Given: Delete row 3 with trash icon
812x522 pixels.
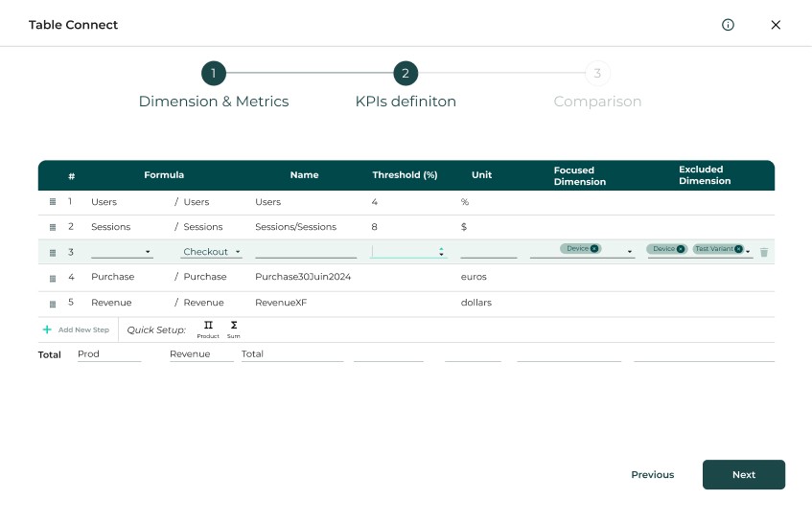Looking at the screenshot, I should (x=764, y=253).
